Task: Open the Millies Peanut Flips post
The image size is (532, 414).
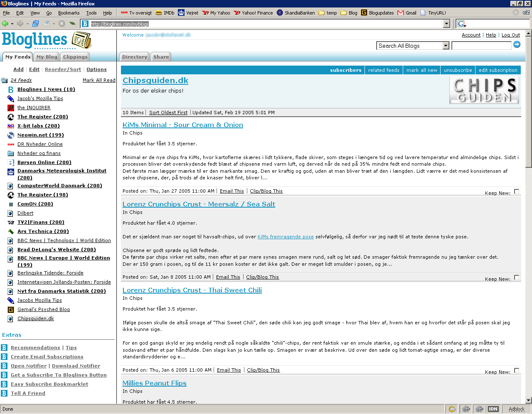Action: (155, 383)
